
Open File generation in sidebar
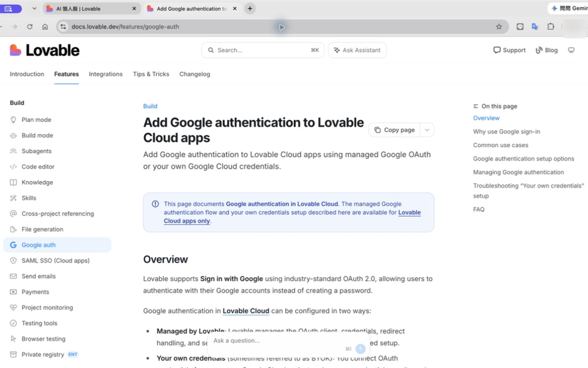[57, 229]
